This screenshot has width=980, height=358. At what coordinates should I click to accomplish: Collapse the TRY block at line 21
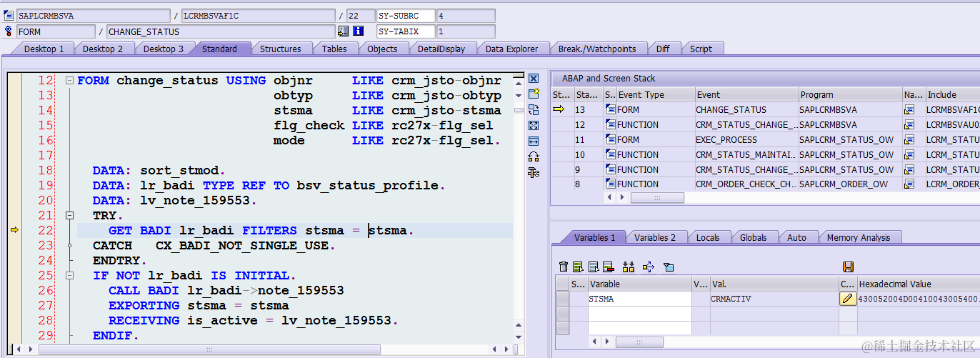[69, 215]
